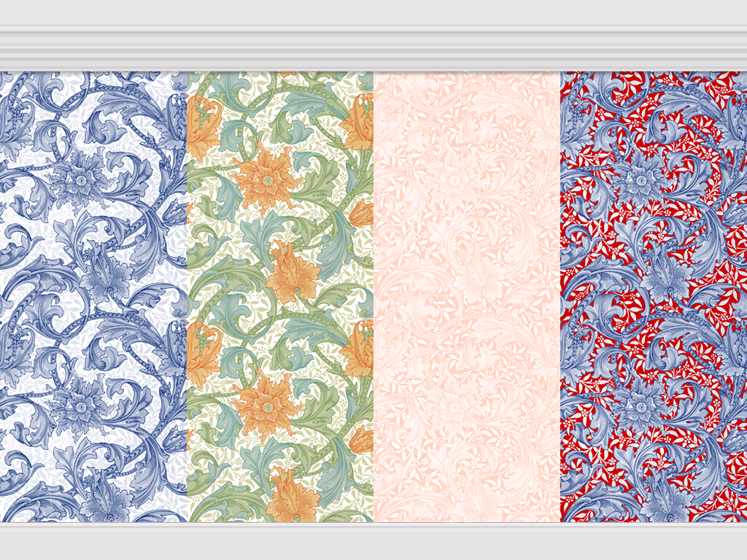The height and width of the screenshot is (560, 747).
Task: Click the seam between blue and green panels
Action: [x=187, y=296]
